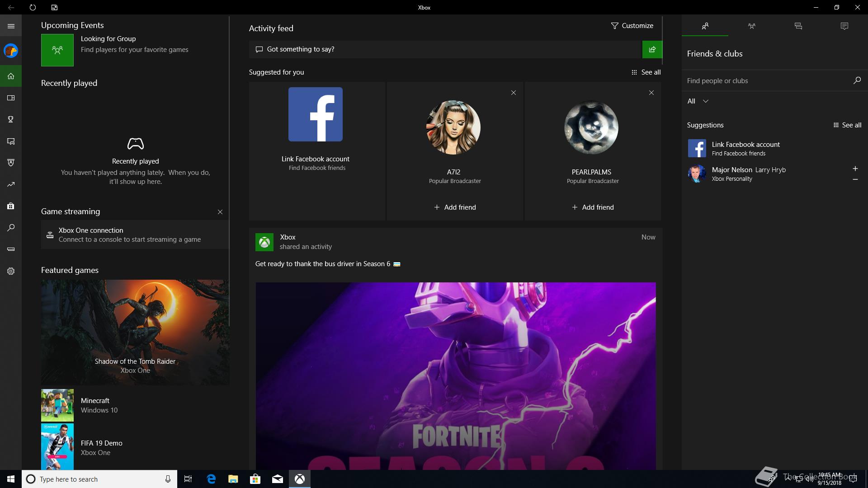Click the Looking for Group green tile
The height and width of the screenshot is (488, 868).
click(57, 50)
